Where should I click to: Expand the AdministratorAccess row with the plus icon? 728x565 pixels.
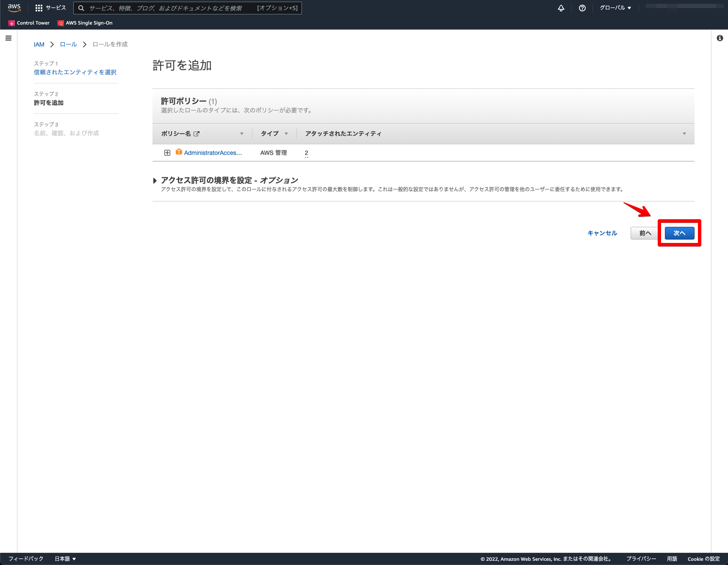[x=167, y=152]
